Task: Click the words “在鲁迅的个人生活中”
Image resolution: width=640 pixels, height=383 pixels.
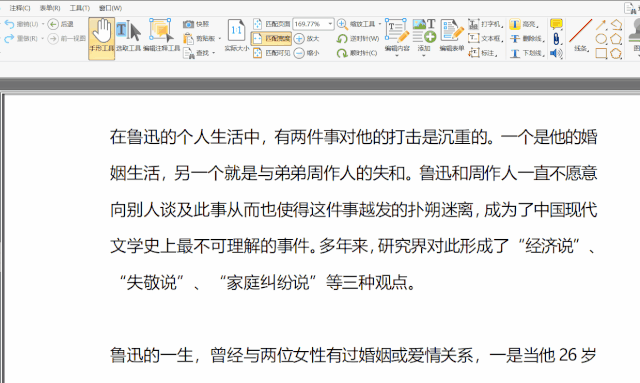Action: pos(185,137)
